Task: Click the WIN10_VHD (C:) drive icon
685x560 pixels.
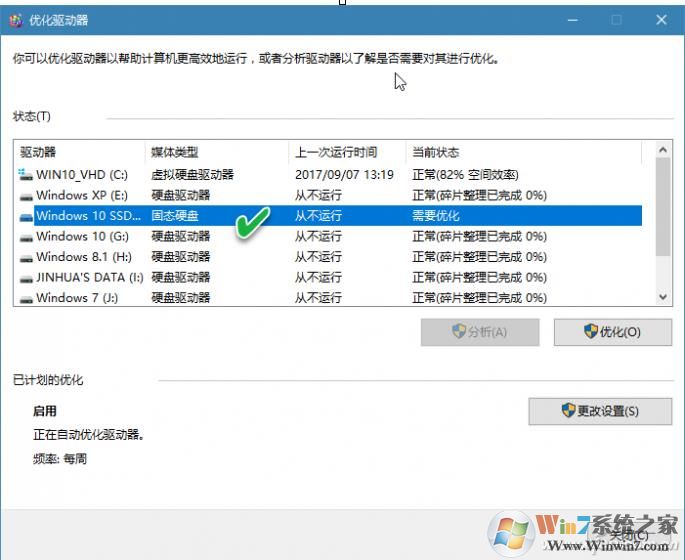Action: 25,175
